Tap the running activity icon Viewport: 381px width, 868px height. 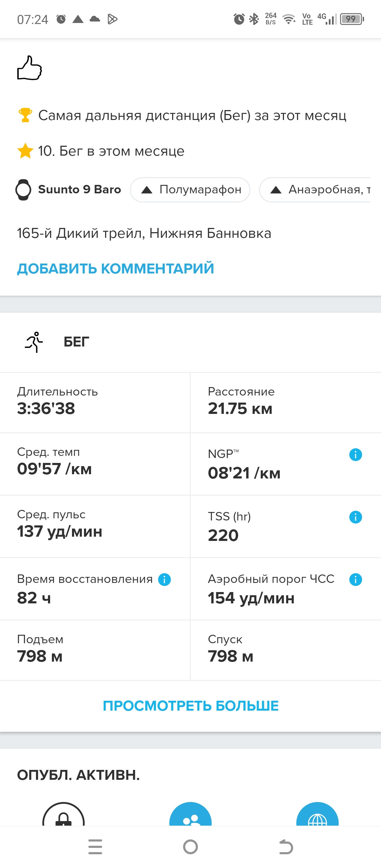[x=34, y=342]
